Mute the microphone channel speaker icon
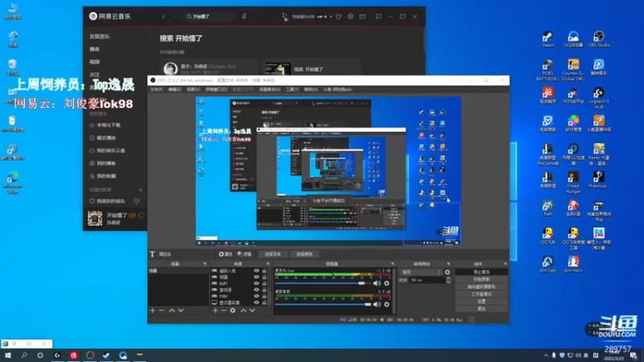 [x=377, y=283]
